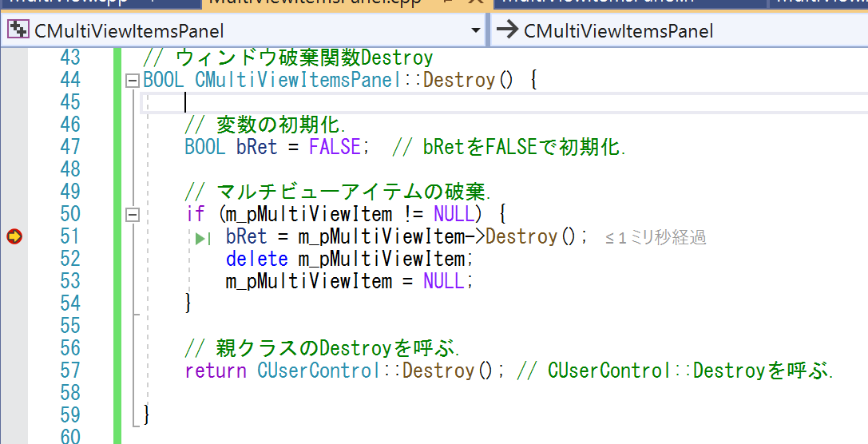The image size is (868, 444).
Task: Click 'CUserControl' in the return statement
Action: [x=319, y=370]
